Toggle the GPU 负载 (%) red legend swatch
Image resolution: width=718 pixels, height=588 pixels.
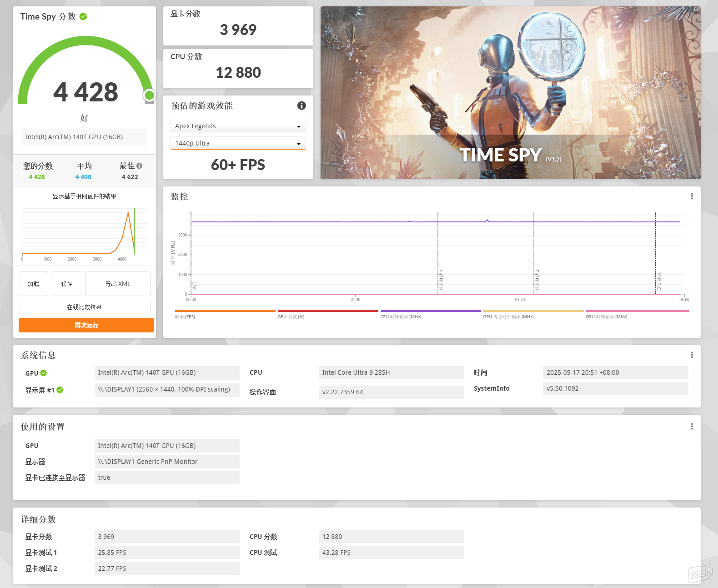click(x=328, y=311)
